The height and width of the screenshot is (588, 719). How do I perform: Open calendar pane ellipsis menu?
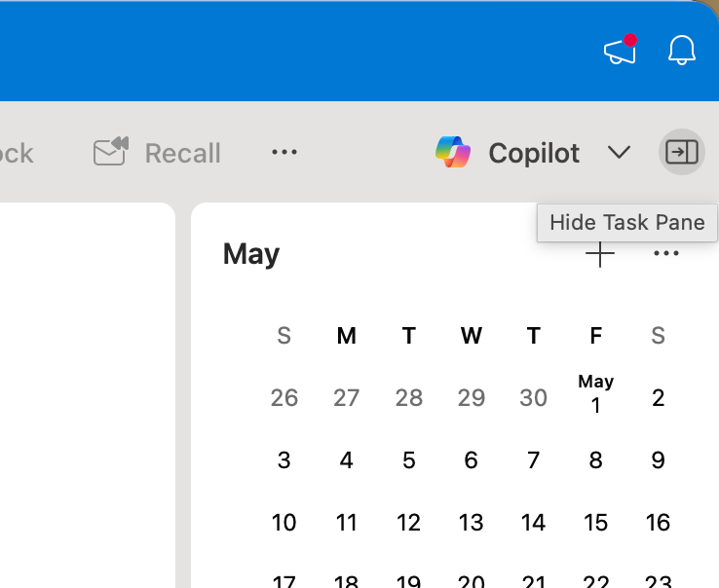pyautogui.click(x=665, y=253)
